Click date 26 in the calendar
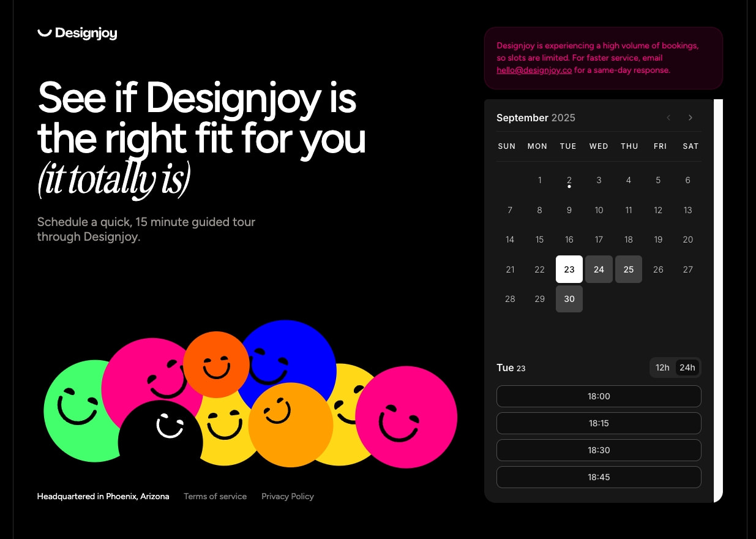This screenshot has width=756, height=539. coord(658,269)
